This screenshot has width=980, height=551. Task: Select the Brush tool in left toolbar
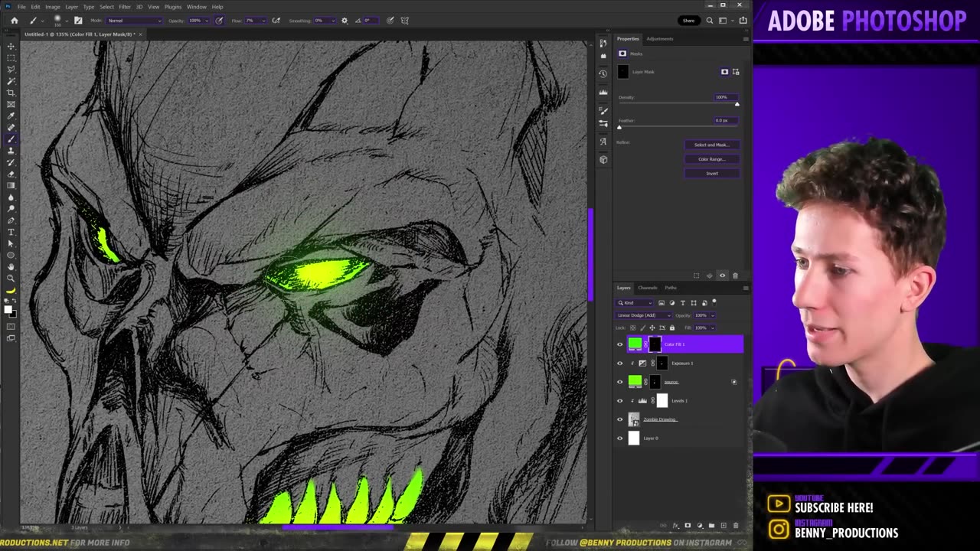point(11,139)
